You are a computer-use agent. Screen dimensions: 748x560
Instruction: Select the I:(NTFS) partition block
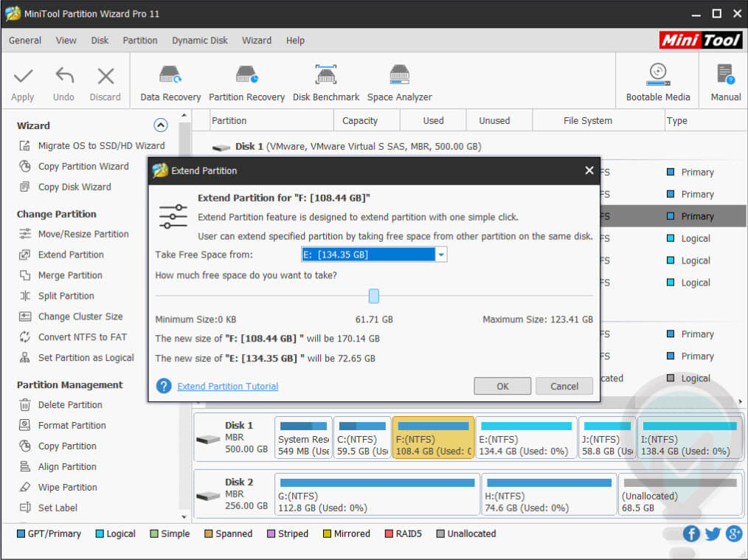coord(690,438)
